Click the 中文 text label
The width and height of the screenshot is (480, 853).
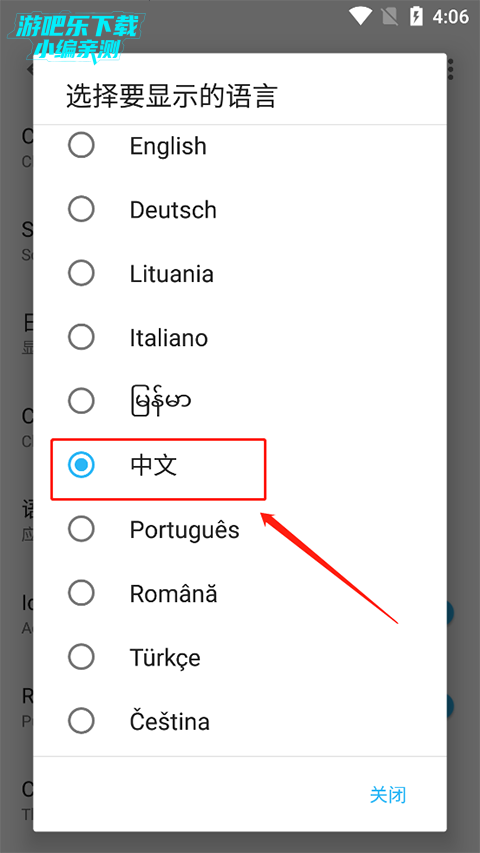click(x=153, y=466)
